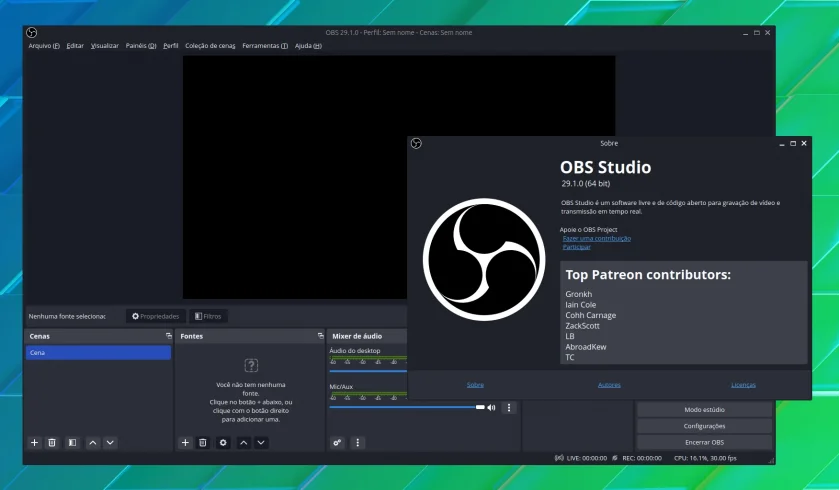Maximize the Sobre dialog window
This screenshot has height=490, width=840.
click(x=793, y=144)
